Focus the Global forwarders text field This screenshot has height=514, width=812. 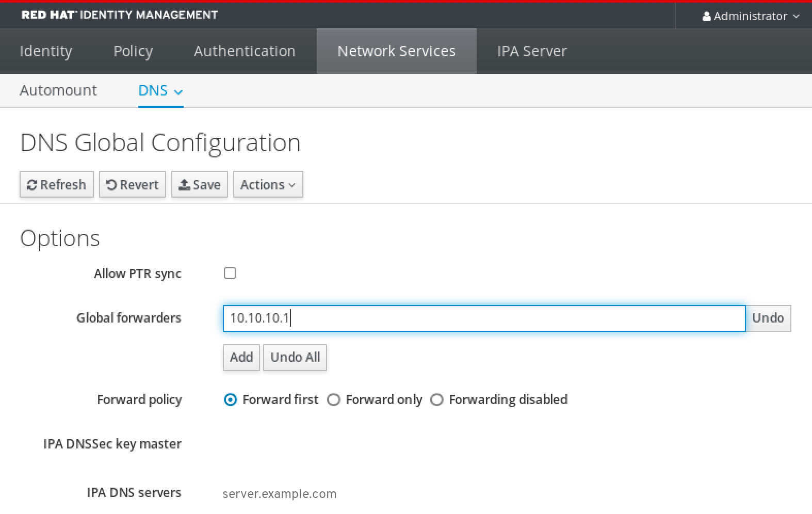483,318
